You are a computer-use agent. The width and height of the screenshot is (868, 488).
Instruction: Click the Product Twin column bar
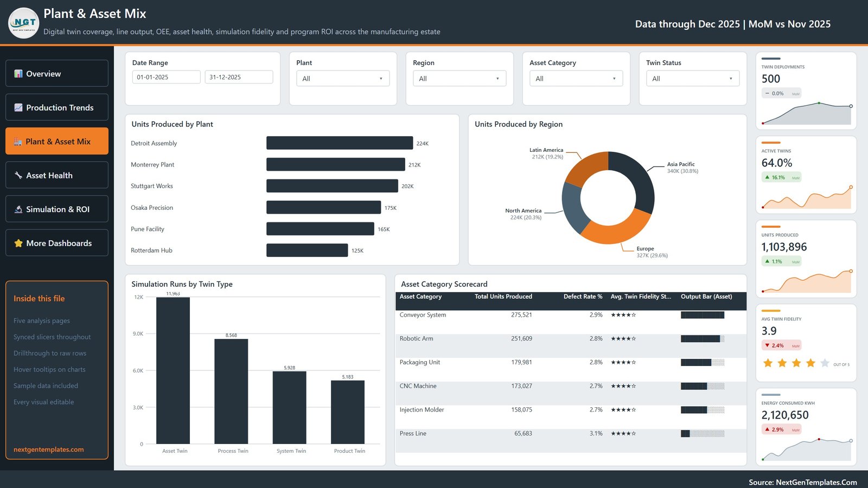click(348, 412)
